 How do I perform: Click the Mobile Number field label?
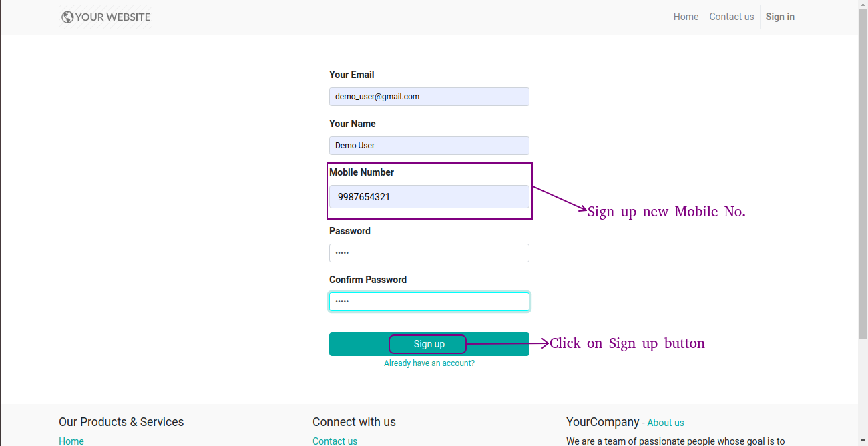tap(361, 172)
